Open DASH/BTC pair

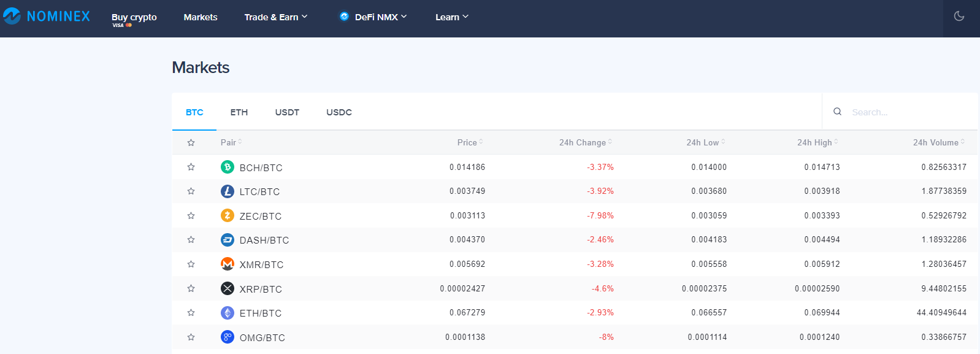[264, 240]
